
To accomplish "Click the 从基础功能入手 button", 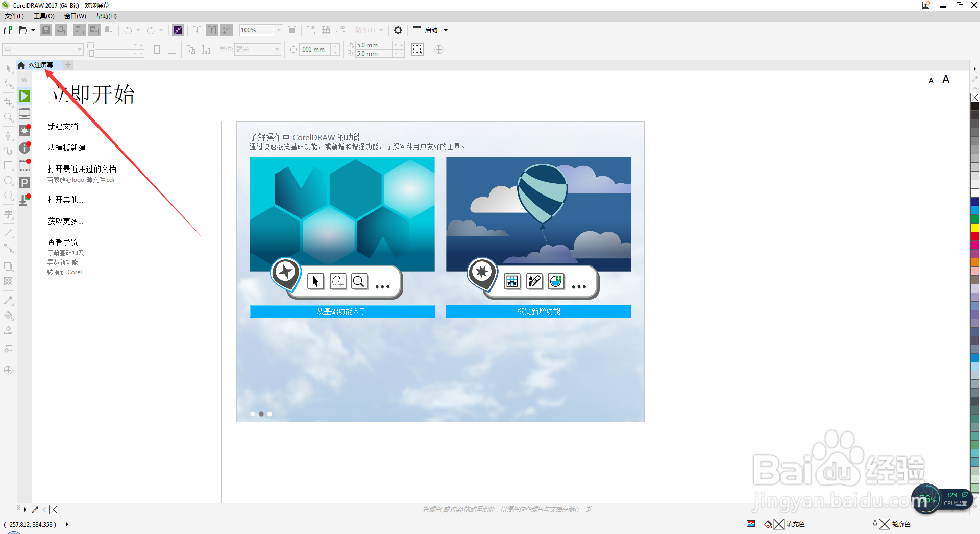I will point(342,311).
